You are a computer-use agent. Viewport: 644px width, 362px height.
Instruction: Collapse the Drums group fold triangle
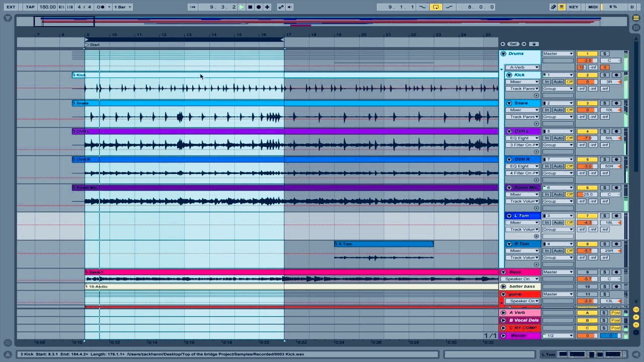(503, 53)
